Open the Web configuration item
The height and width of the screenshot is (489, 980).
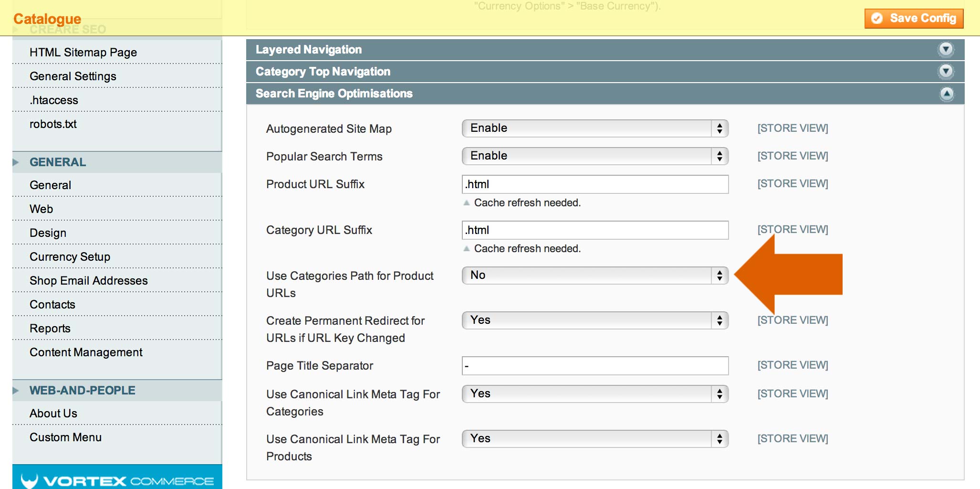tap(117, 209)
